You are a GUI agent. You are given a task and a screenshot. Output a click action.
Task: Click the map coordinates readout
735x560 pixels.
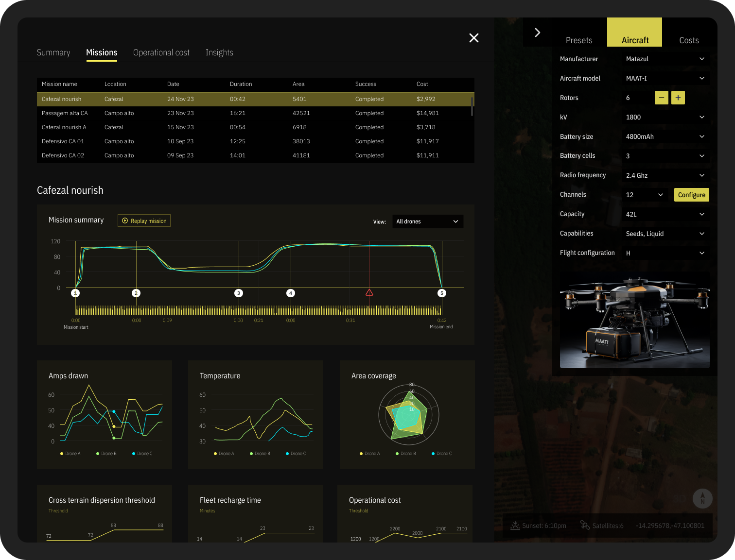point(670,526)
